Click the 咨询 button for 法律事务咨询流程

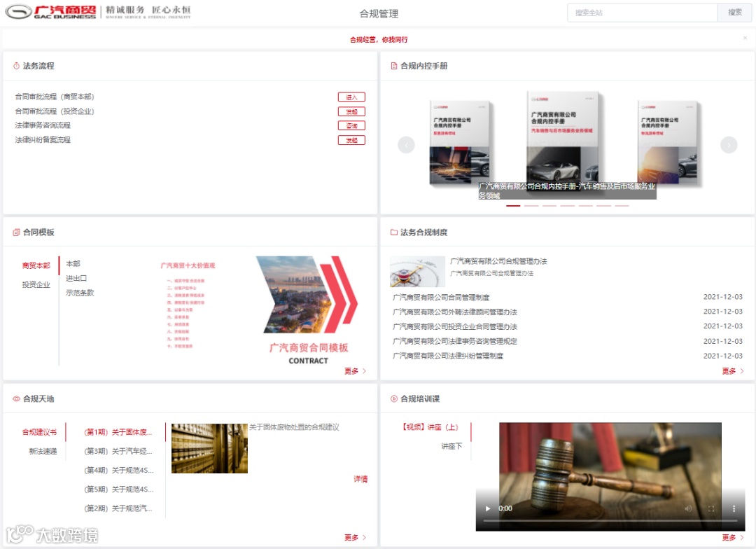[351, 125]
